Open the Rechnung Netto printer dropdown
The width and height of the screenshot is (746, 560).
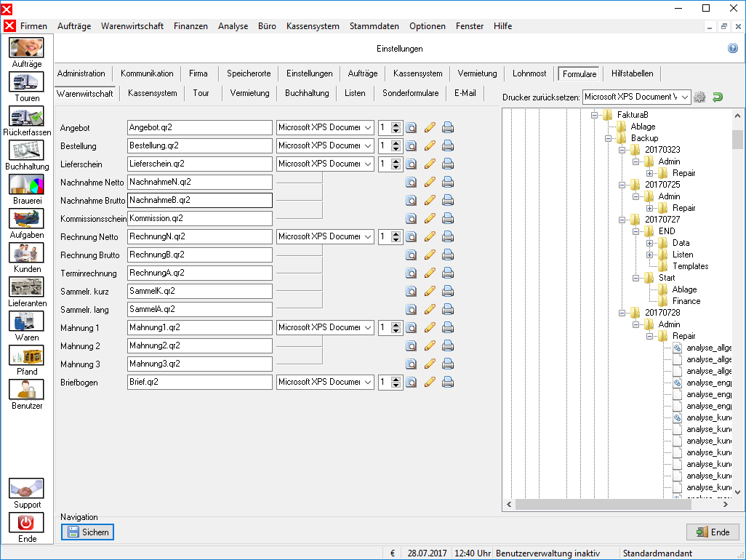click(368, 236)
